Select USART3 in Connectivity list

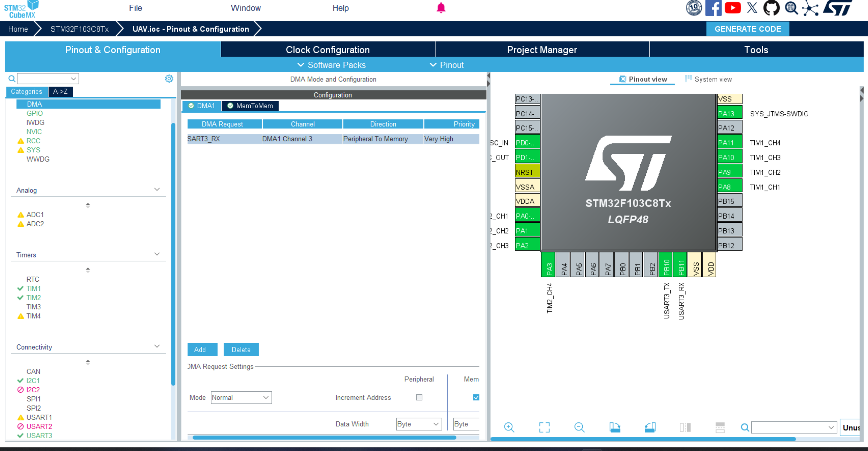click(x=39, y=435)
